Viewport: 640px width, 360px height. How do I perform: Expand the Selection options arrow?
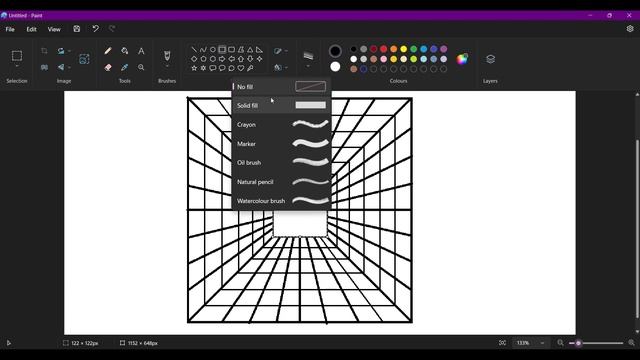point(17,66)
